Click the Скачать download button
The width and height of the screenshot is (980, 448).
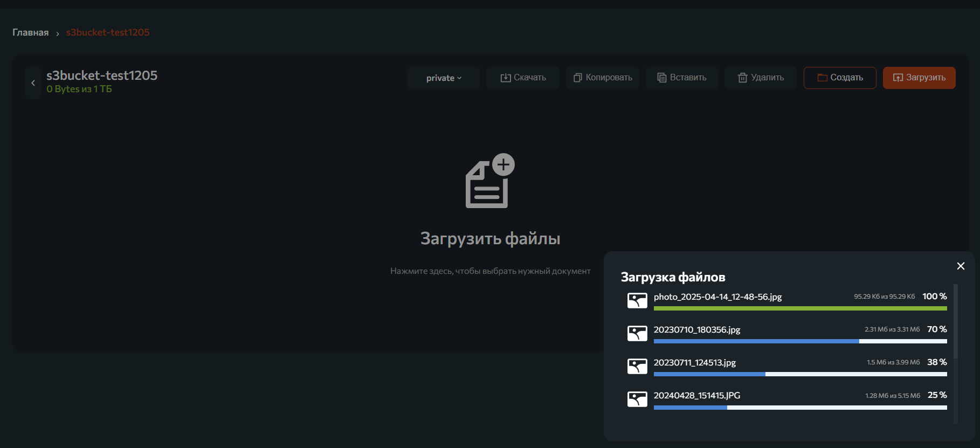(523, 78)
